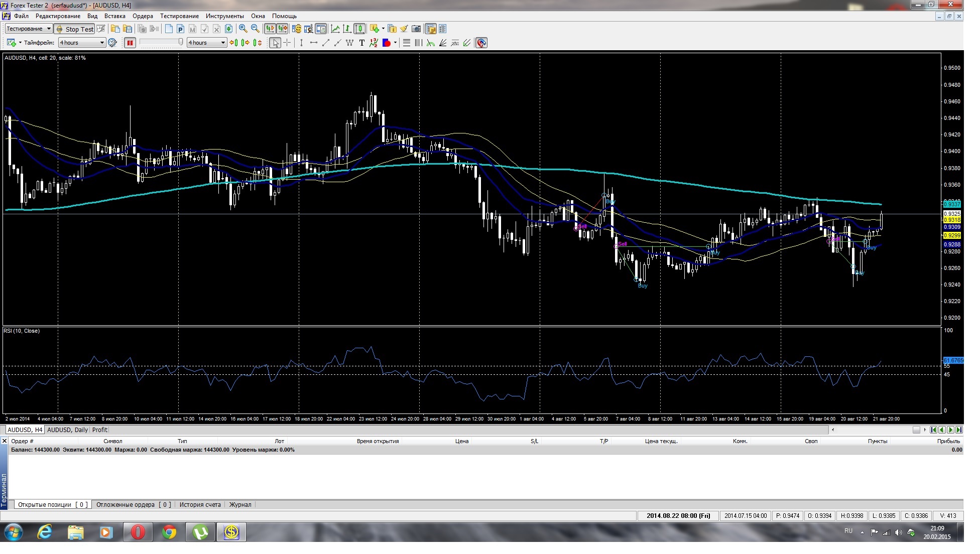The width and height of the screenshot is (980, 554).
Task: Select the Fibonacci time zones tool
Action: pos(418,43)
